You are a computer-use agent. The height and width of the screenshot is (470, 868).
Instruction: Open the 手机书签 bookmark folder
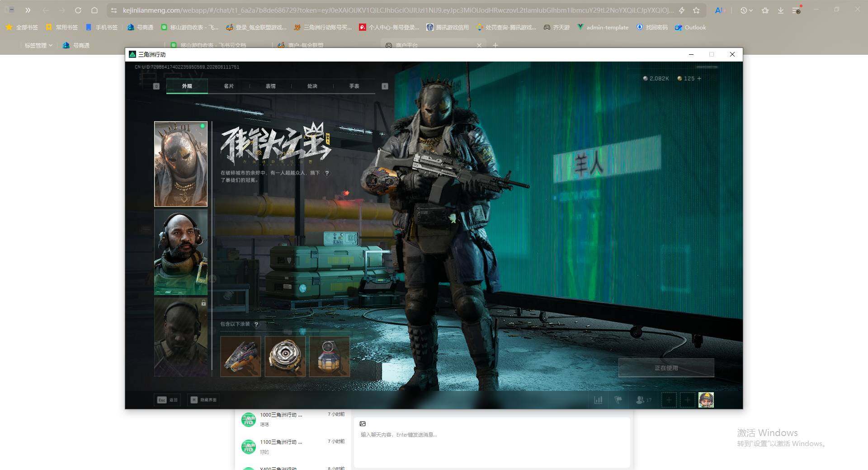(x=101, y=28)
